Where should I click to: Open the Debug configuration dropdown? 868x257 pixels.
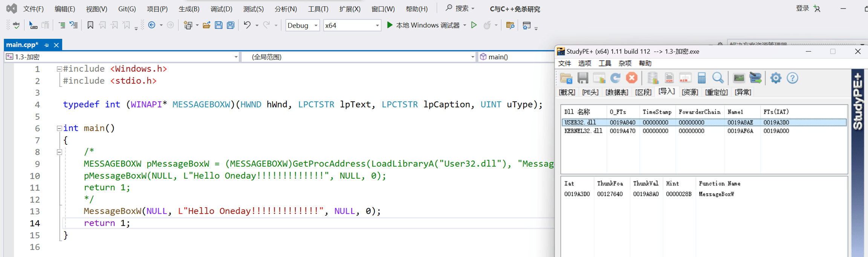tap(303, 25)
